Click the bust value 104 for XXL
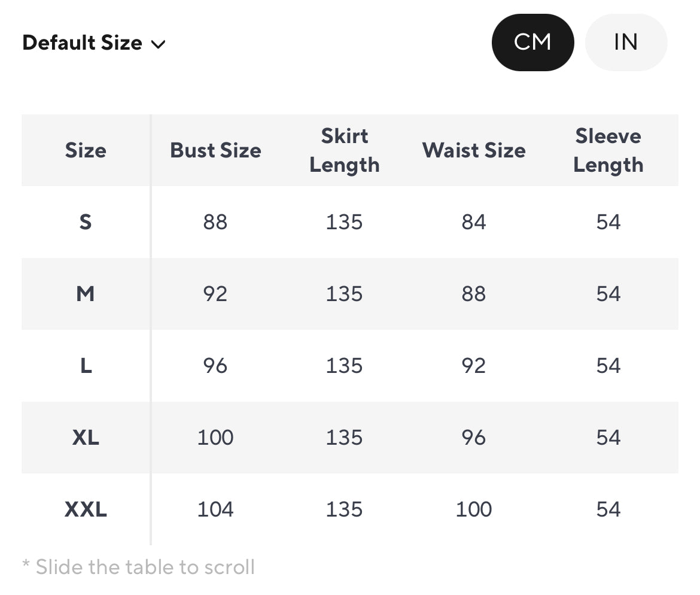The image size is (700, 595). click(x=215, y=509)
